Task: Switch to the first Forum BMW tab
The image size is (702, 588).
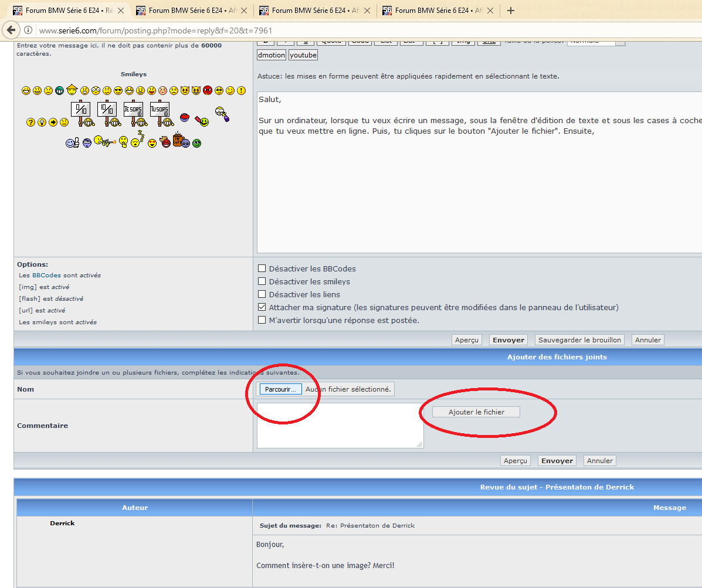Action: click(x=65, y=11)
